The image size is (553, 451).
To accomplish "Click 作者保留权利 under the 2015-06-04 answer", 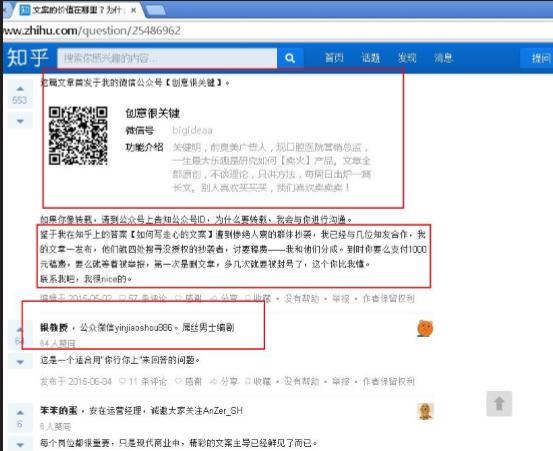I will [x=389, y=381].
